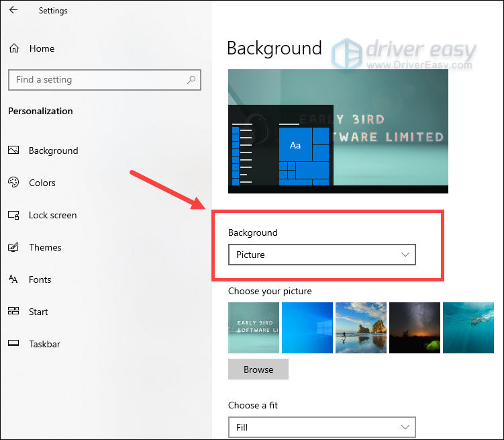Switch to Themes settings
The width and height of the screenshot is (504, 440).
[46, 247]
